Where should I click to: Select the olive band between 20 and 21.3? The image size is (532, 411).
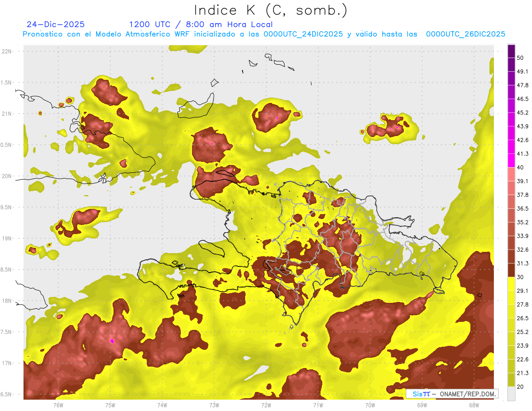(511, 380)
